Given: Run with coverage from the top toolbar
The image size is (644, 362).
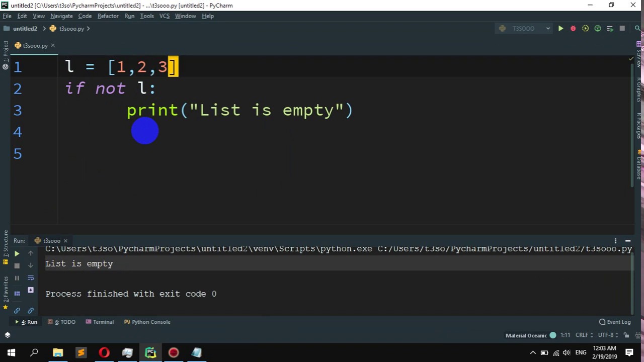Looking at the screenshot, I should coord(585,29).
